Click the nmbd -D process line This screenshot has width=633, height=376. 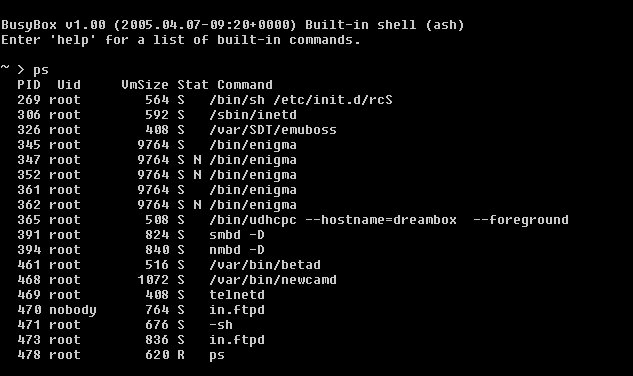(141, 250)
